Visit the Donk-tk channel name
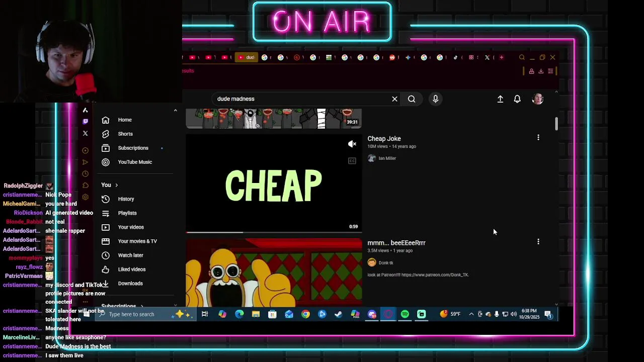The width and height of the screenshot is (644, 362). (x=386, y=262)
